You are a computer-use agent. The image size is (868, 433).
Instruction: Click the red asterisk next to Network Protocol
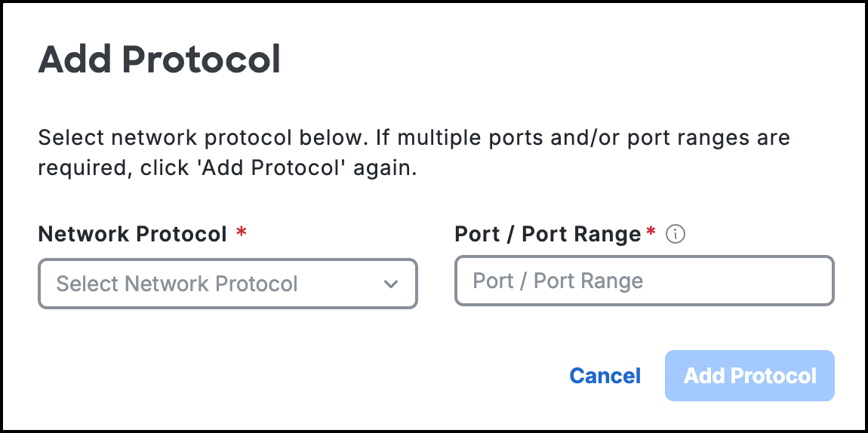point(242,232)
